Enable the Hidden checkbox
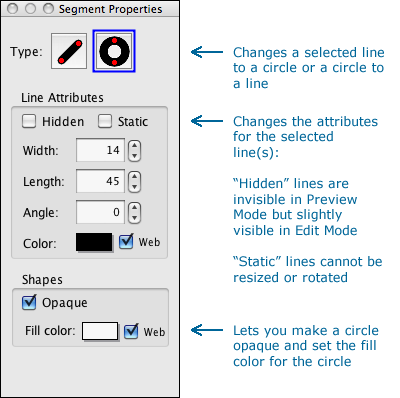 pos(29,121)
